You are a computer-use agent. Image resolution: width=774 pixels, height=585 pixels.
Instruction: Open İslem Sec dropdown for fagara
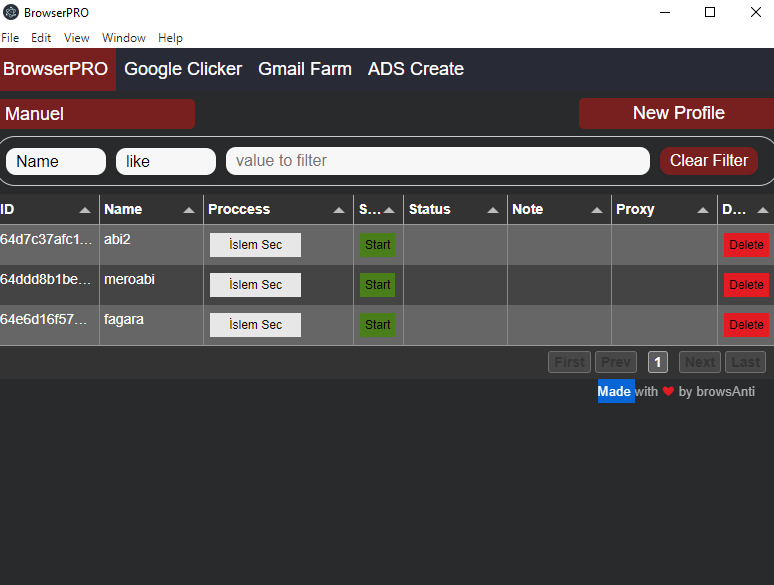pos(255,325)
